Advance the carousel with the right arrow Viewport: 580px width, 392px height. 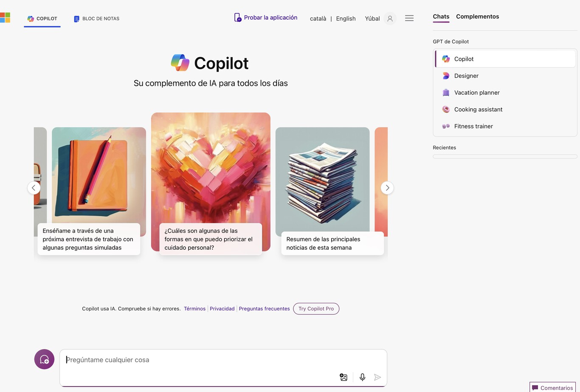[x=387, y=188]
